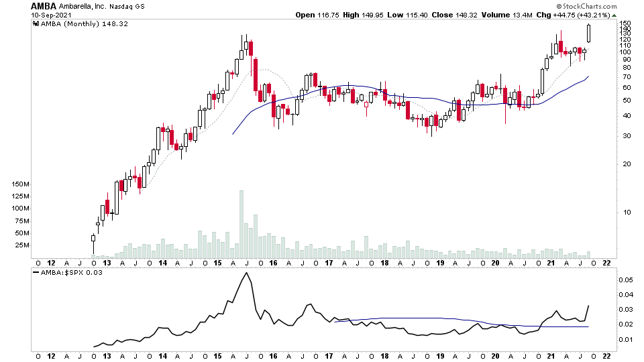
Task: Click the latest September 2021 candlestick
Action: [588, 34]
